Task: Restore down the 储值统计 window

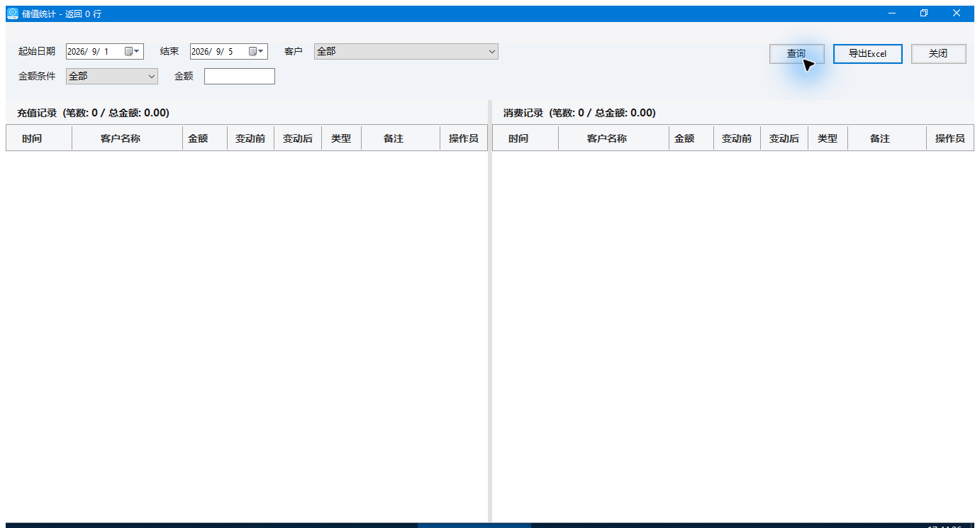Action: (924, 13)
